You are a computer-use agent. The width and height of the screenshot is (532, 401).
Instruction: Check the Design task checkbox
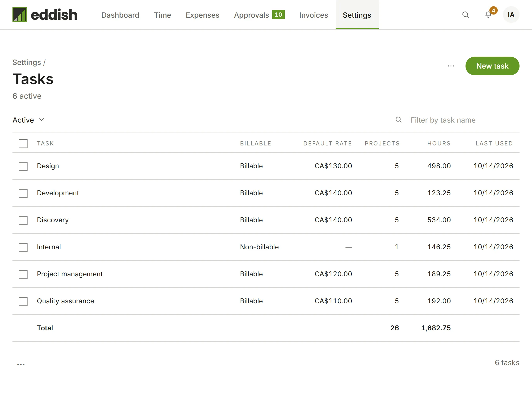point(23,166)
